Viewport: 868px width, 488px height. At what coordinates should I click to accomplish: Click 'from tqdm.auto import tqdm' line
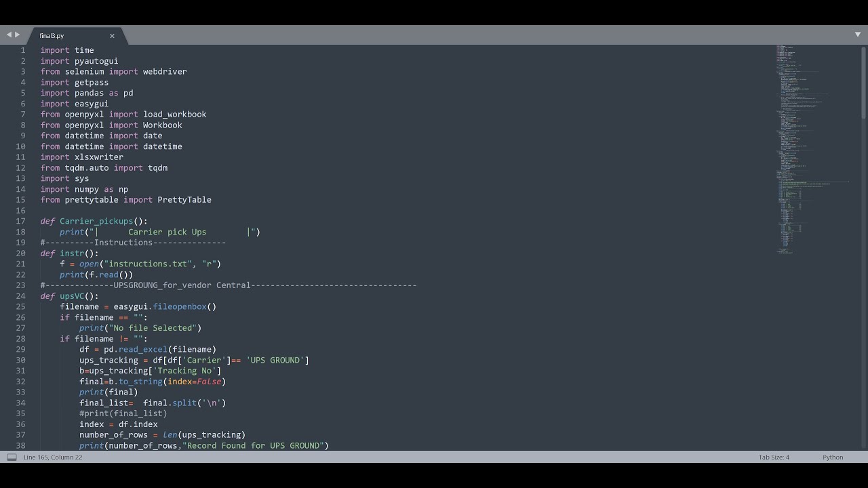tap(104, 167)
